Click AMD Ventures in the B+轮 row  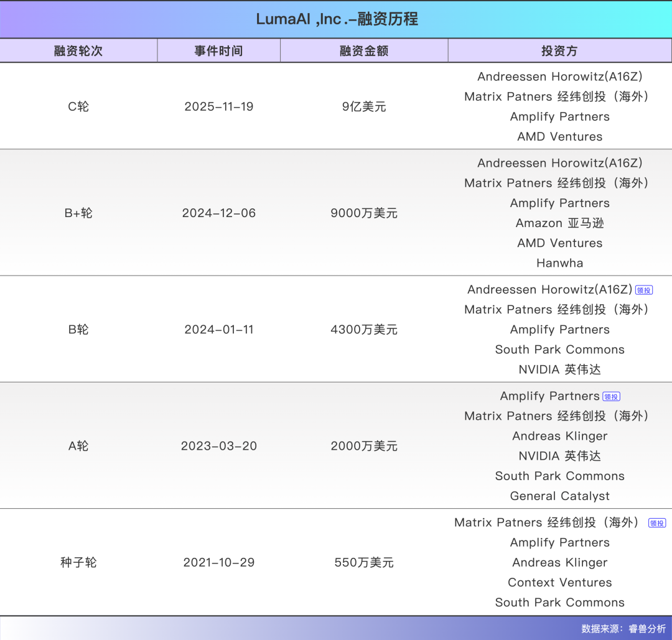click(560, 243)
